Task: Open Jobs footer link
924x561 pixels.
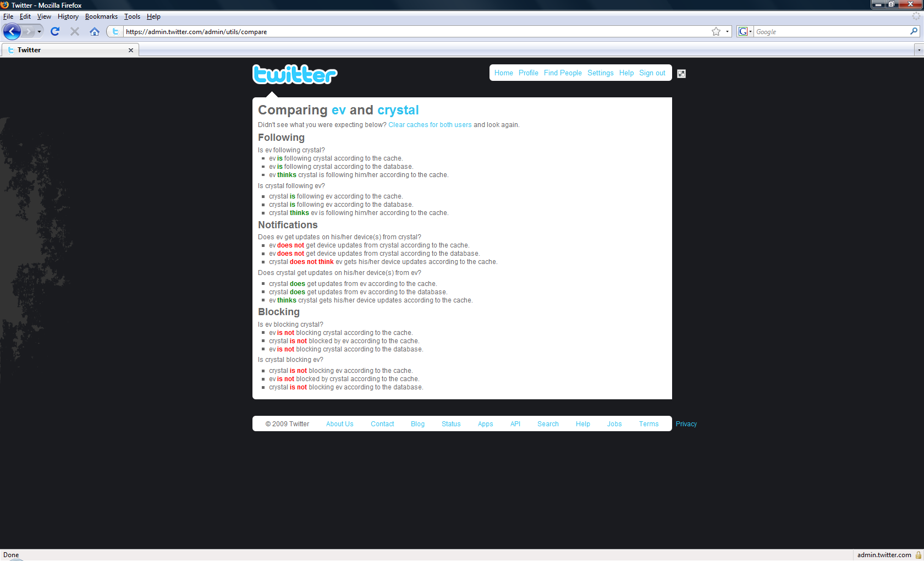Action: (x=614, y=424)
